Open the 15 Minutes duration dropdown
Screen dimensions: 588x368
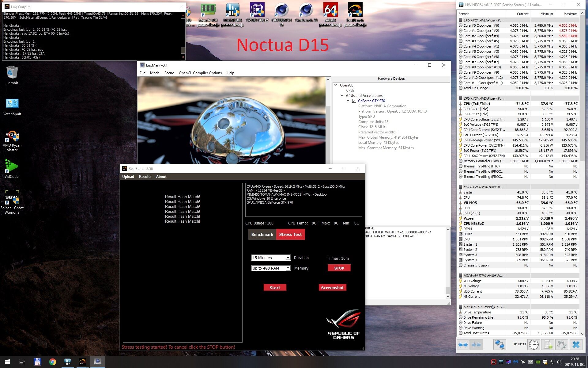(271, 258)
